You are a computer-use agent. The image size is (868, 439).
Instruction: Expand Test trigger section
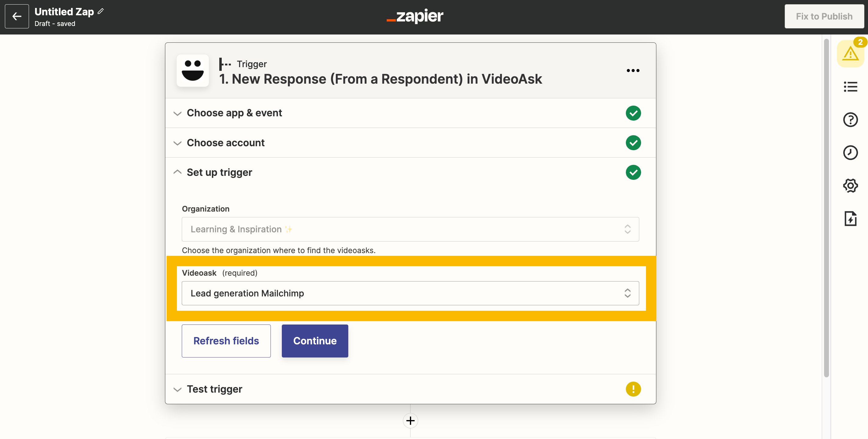[x=411, y=389]
